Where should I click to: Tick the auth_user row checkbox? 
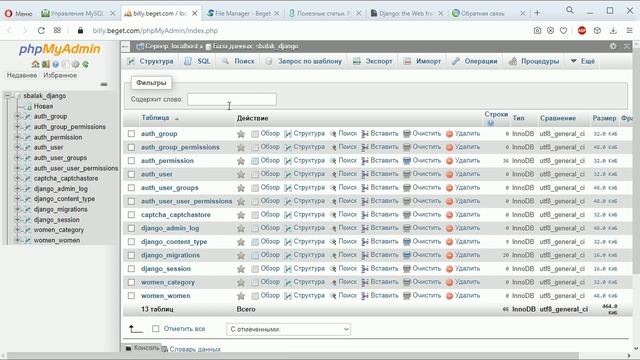coord(131,174)
